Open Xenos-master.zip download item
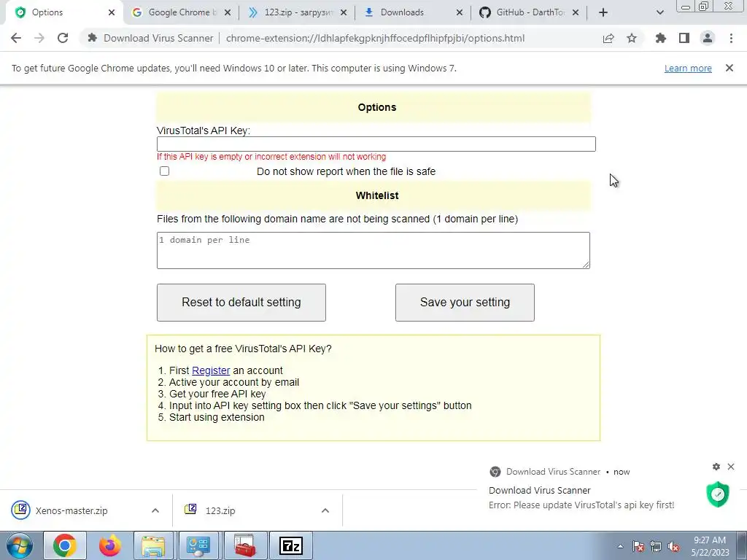This screenshot has width=747, height=560. point(71,510)
